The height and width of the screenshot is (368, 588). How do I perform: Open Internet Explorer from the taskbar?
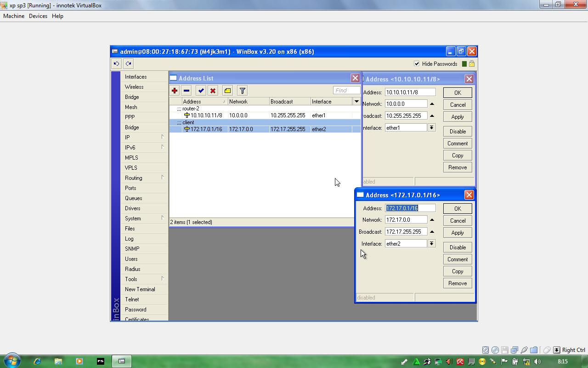click(x=38, y=361)
